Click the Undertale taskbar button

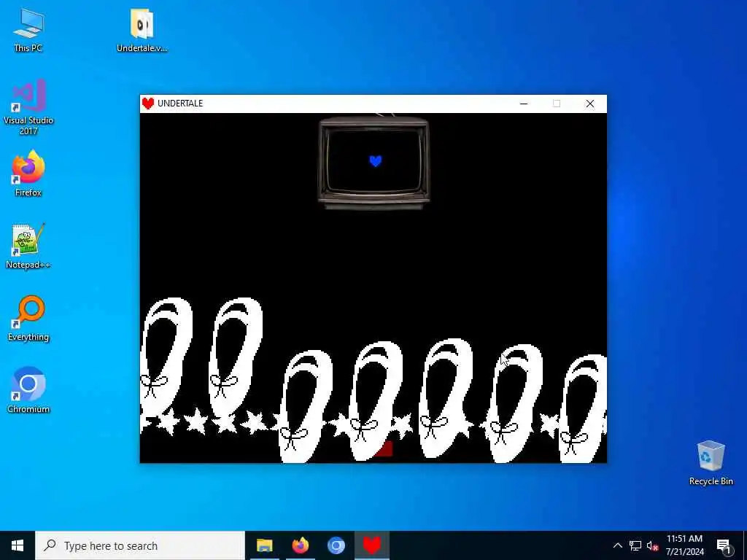[x=371, y=545]
